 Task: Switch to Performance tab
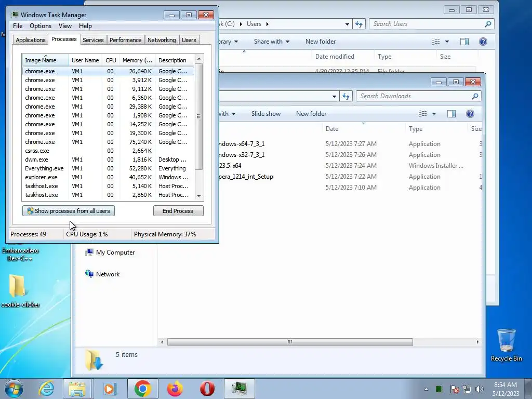[125, 40]
